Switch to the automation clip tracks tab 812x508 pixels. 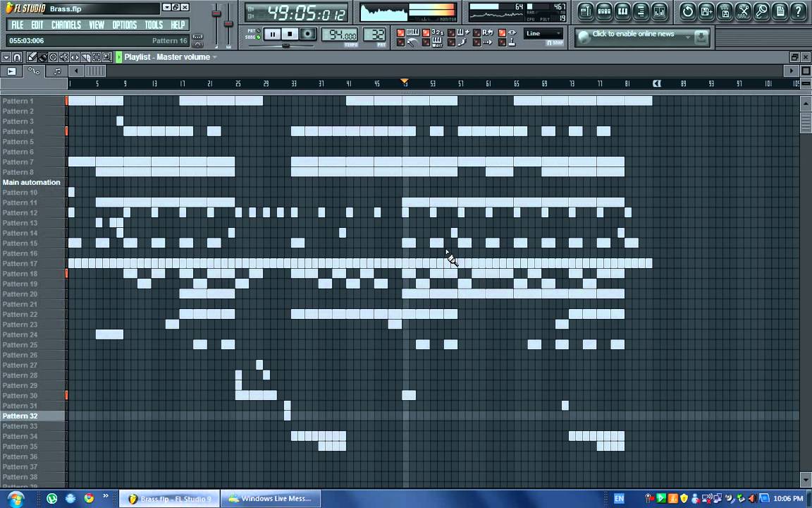(34, 71)
